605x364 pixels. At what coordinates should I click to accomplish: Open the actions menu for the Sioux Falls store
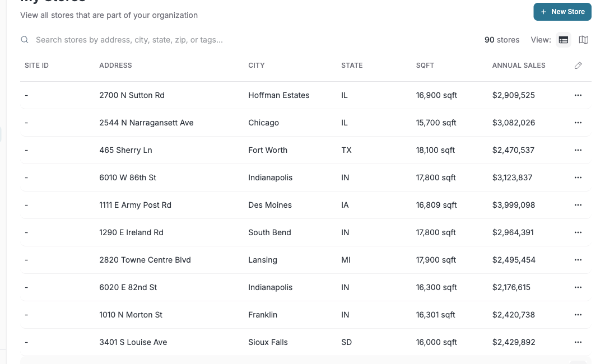[x=578, y=342]
